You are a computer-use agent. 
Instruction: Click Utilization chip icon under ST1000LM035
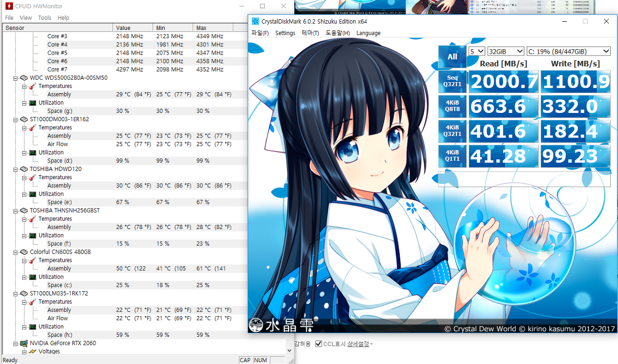(32, 327)
